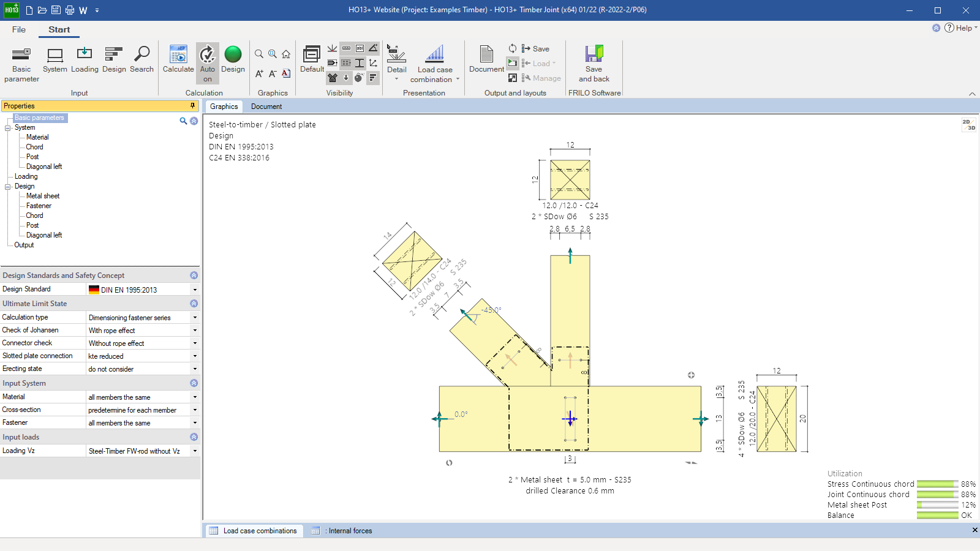Collapse the System tree node
This screenshot has height=551, width=980.
pos(8,128)
